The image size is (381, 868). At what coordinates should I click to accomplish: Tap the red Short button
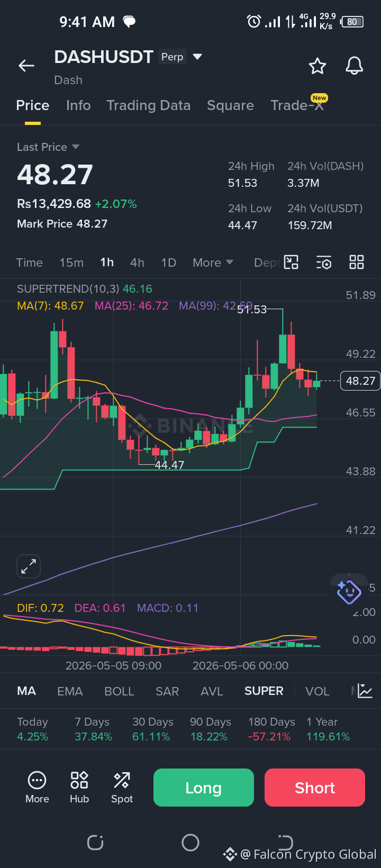click(x=315, y=788)
